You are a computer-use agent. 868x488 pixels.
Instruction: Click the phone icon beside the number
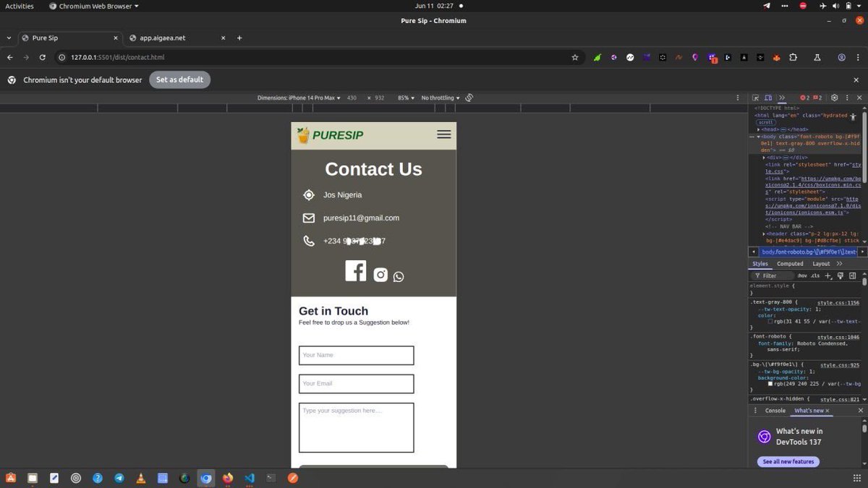tap(309, 241)
